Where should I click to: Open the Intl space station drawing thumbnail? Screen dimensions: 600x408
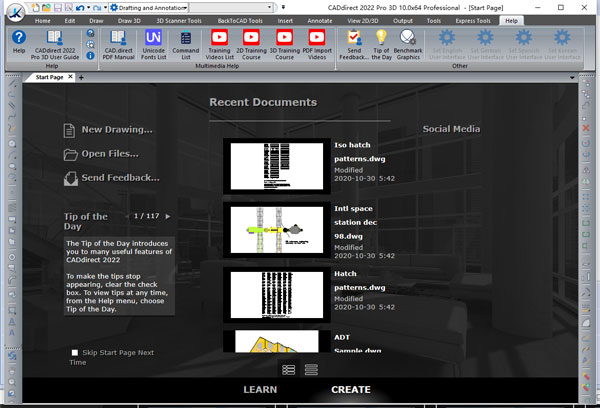pyautogui.click(x=276, y=229)
